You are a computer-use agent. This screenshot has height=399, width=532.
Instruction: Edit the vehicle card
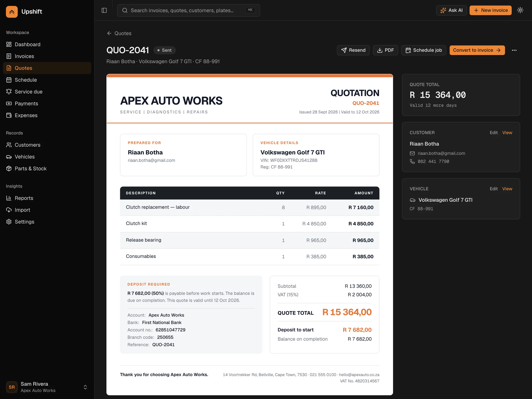click(x=494, y=189)
